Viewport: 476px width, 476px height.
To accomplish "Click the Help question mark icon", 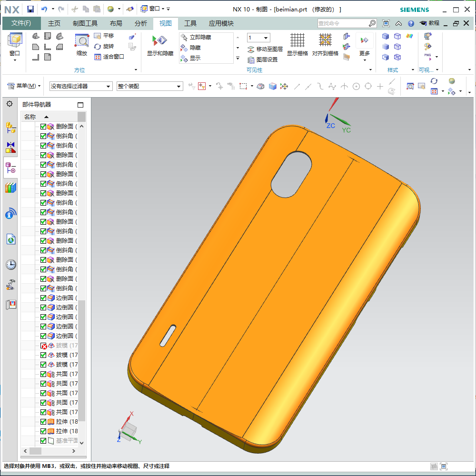I will (411, 23).
